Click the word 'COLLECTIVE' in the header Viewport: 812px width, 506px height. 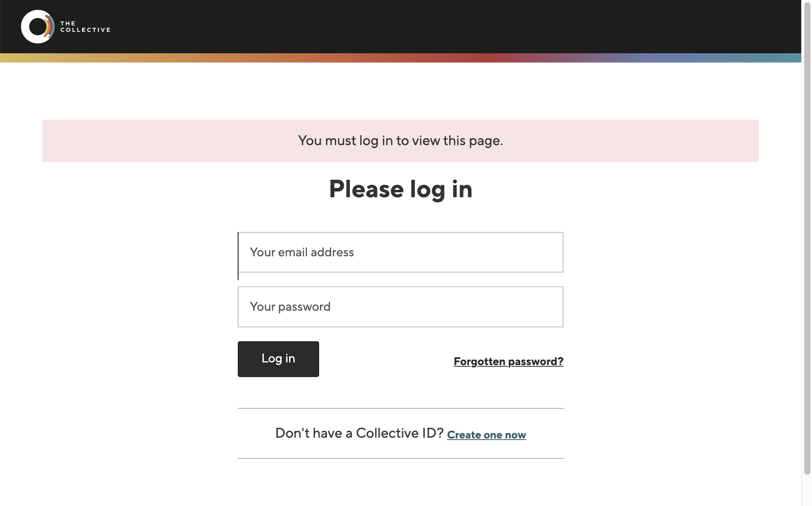[x=85, y=30]
